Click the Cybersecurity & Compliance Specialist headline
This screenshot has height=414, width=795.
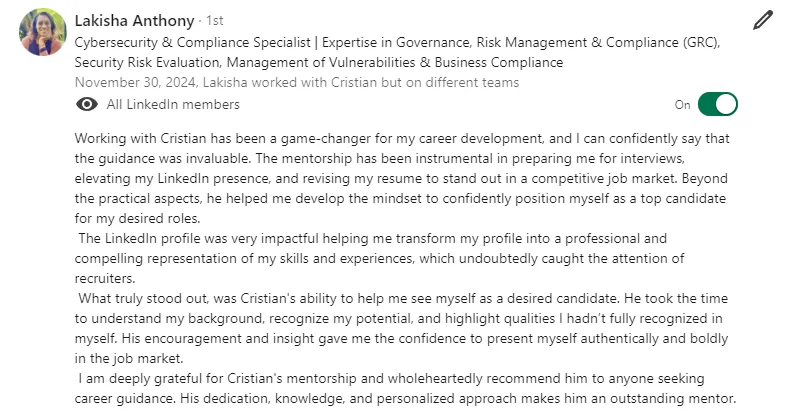tap(193, 43)
